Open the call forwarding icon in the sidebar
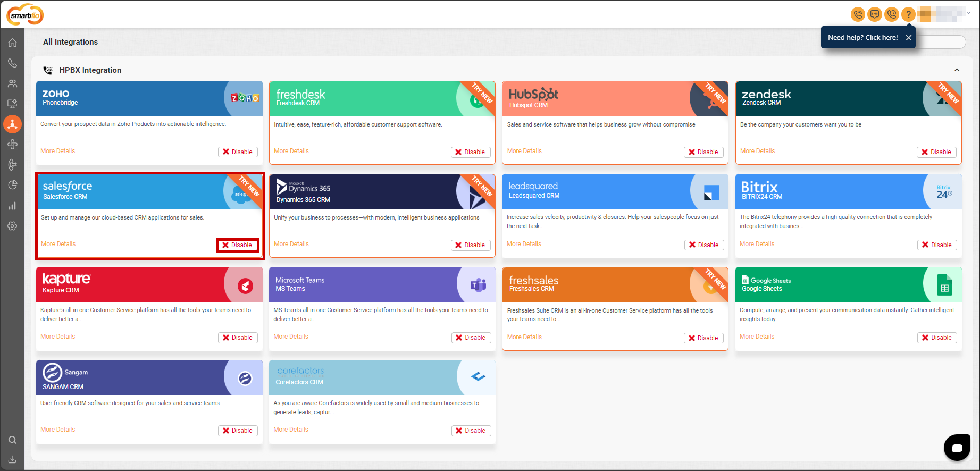Image resolution: width=980 pixels, height=471 pixels. click(12, 165)
